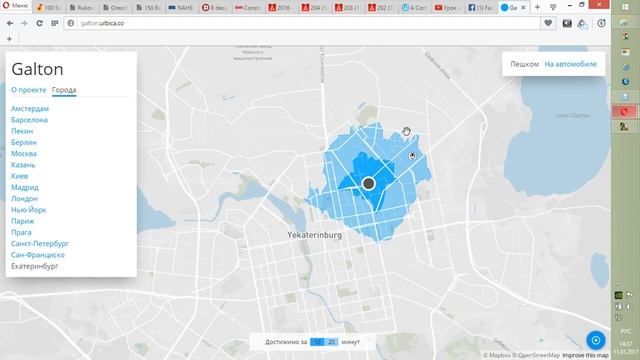This screenshot has width=640, height=360.
Task: Choose Киев from the city list
Action: click(x=20, y=176)
